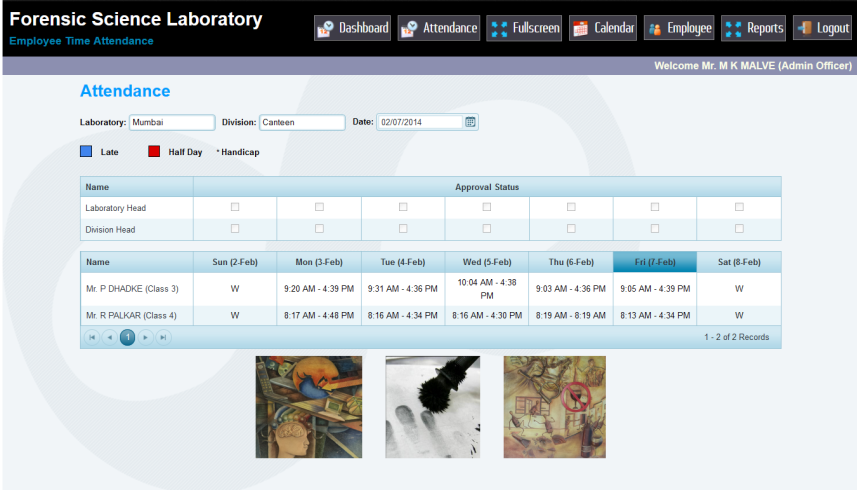Click the Division field showing Canteen
Viewport: 857px width, 490px height.
[302, 122]
